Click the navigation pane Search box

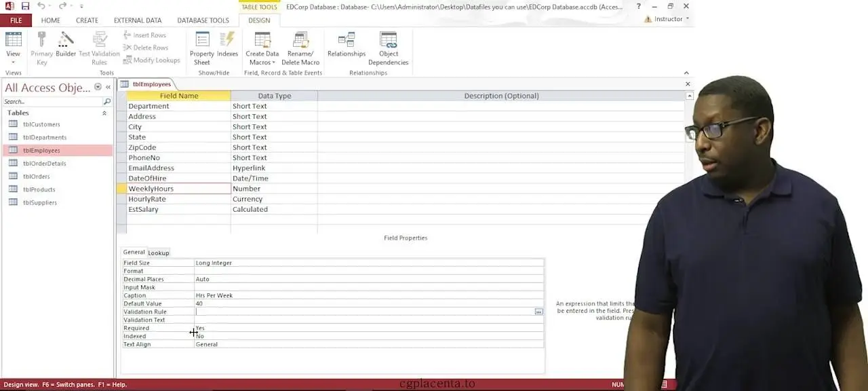pyautogui.click(x=52, y=101)
